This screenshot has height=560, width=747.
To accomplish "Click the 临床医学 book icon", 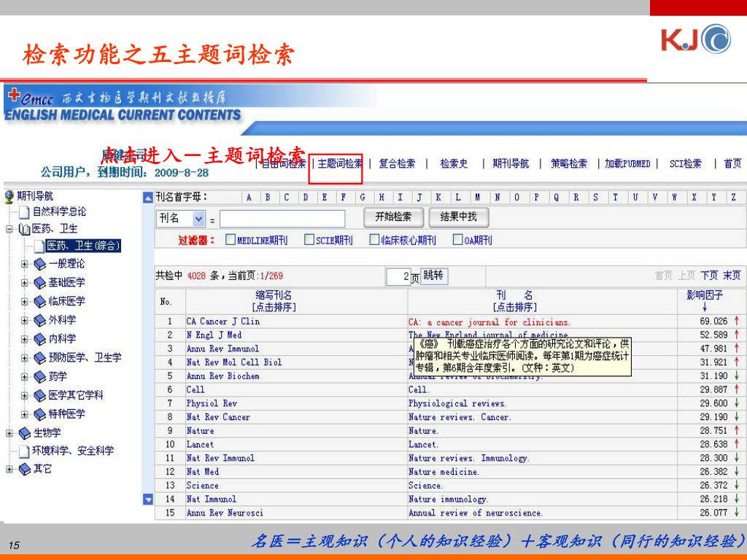I will click(40, 302).
